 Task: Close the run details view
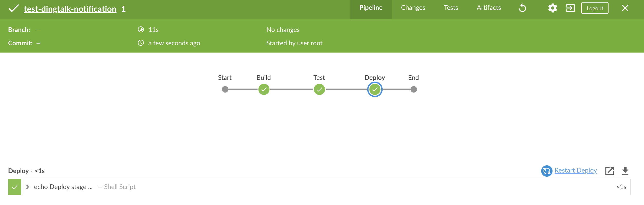pos(625,8)
